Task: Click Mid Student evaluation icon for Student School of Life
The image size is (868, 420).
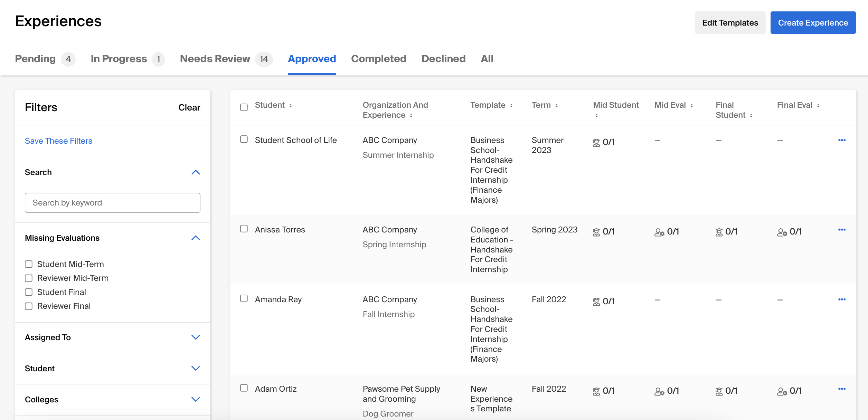Action: coord(596,143)
